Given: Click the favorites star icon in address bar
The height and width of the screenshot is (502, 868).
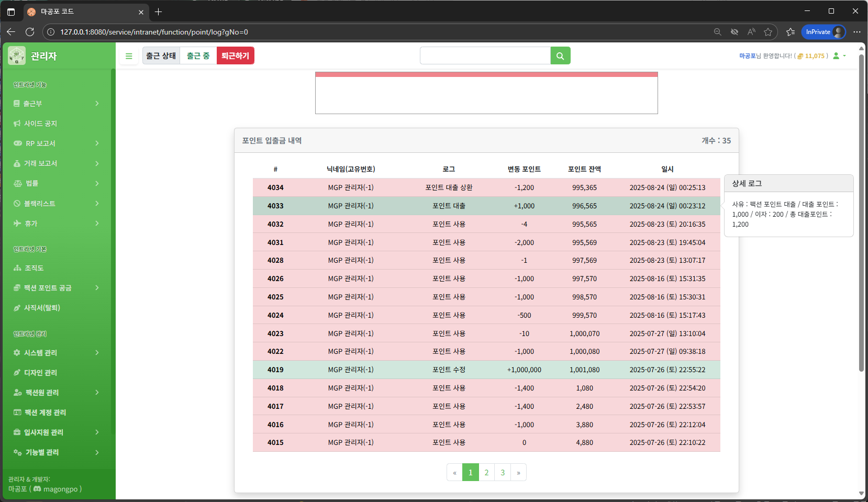Looking at the screenshot, I should tap(768, 32).
